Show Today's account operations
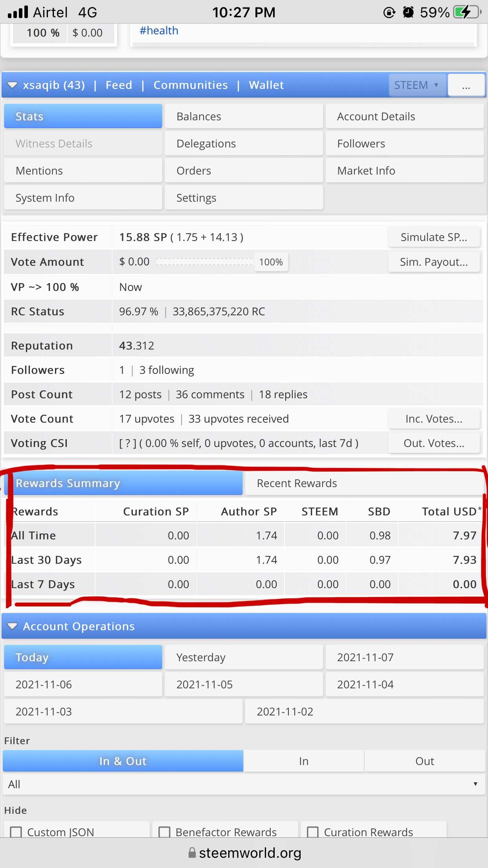The image size is (488, 868). pos(83,657)
